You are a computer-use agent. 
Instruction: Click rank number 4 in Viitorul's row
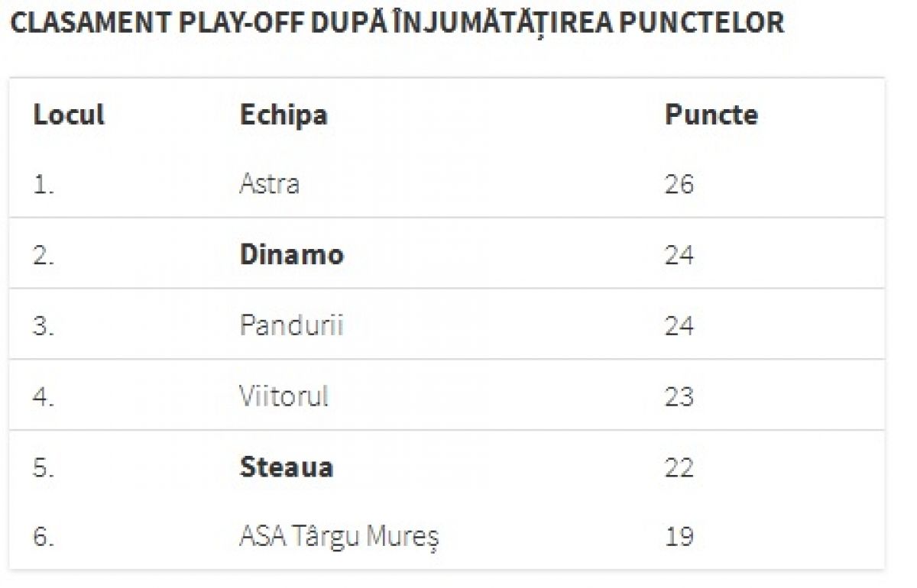click(x=44, y=396)
